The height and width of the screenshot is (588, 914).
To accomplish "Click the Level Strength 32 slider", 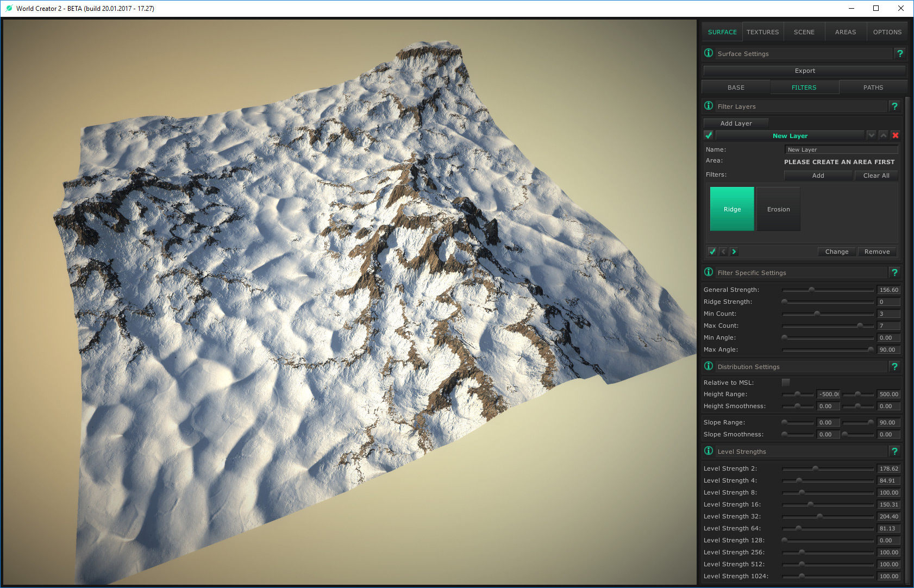I will coord(828,517).
